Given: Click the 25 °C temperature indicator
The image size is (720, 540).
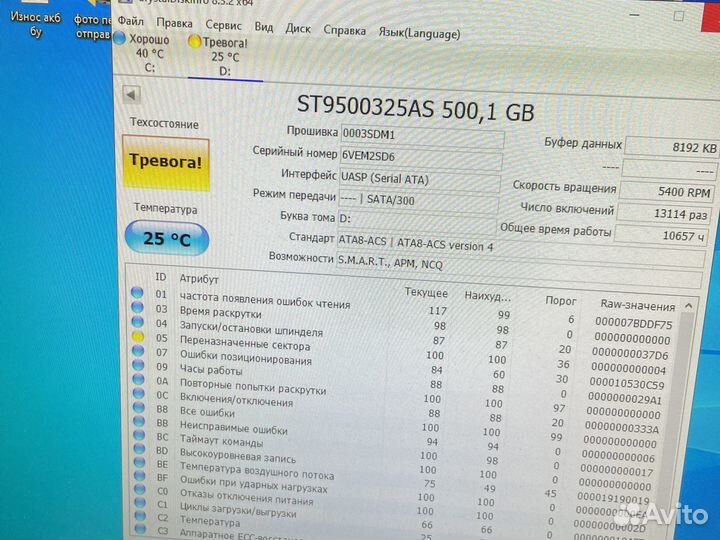Looking at the screenshot, I should pyautogui.click(x=167, y=238).
